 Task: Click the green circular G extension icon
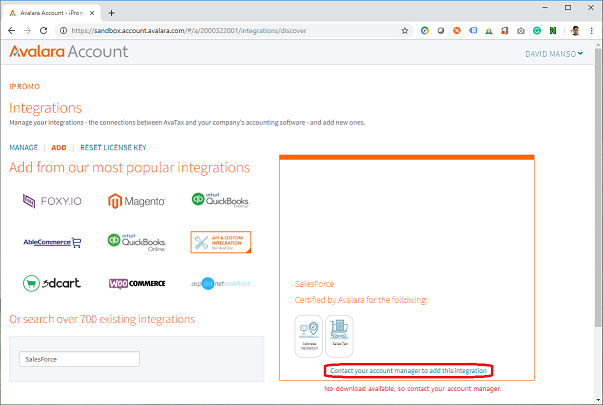click(x=537, y=31)
